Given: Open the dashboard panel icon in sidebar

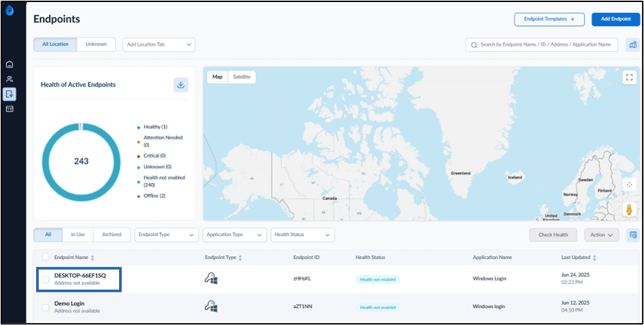Looking at the screenshot, I should pos(10,109).
